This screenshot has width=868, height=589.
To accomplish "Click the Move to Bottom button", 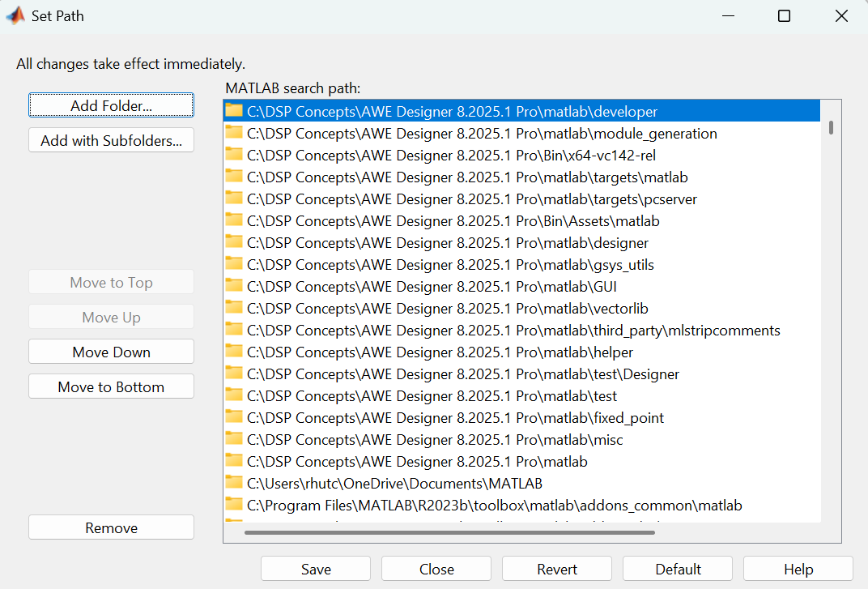I will (111, 386).
